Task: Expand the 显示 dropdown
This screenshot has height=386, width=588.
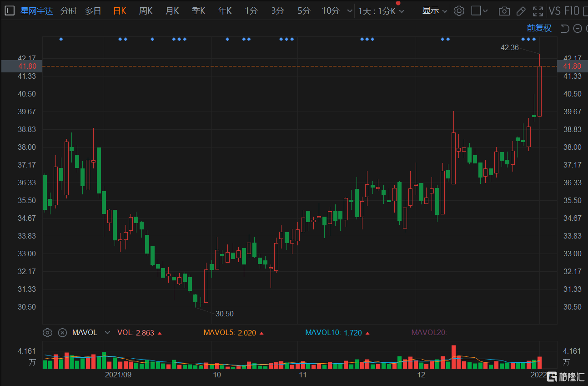Action: click(x=435, y=11)
